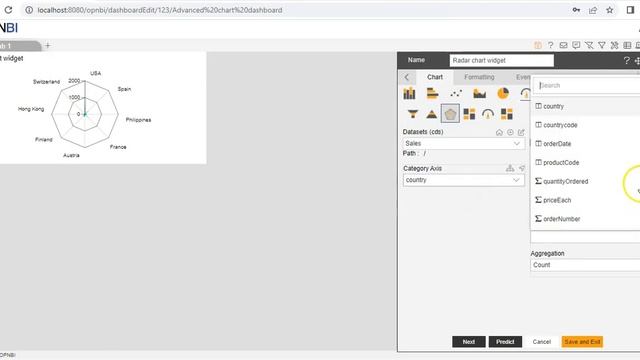The width and height of the screenshot is (640, 360).
Task: Click the add dataset plus-circle icon
Action: tap(510, 132)
